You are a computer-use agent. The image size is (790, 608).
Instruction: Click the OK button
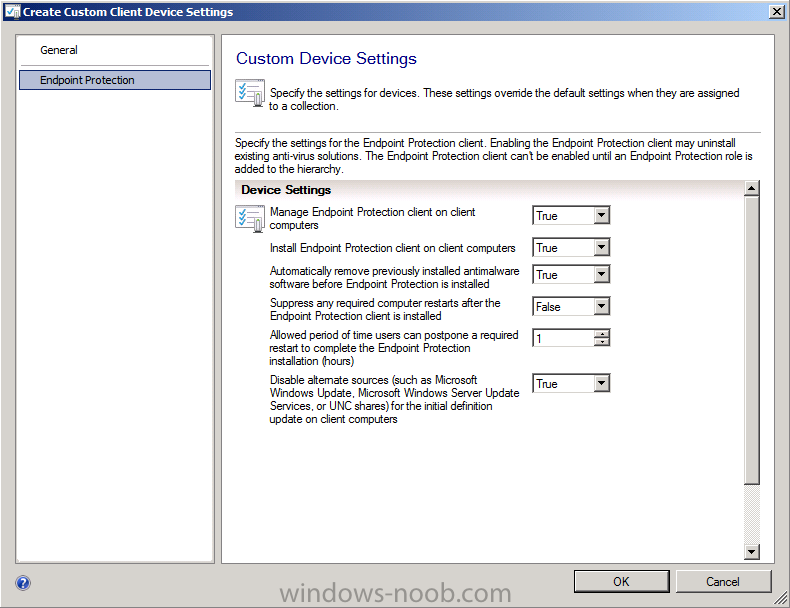click(x=621, y=582)
